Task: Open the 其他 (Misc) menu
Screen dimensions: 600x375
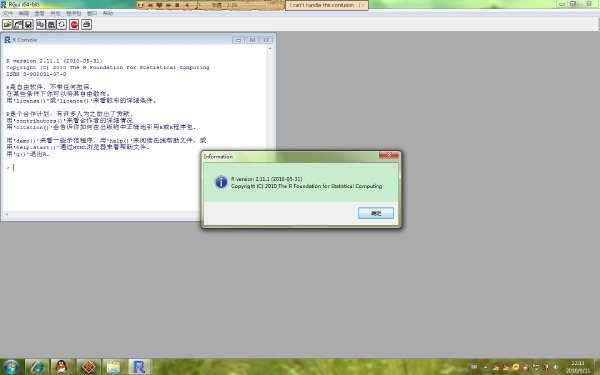Action: [x=55, y=13]
